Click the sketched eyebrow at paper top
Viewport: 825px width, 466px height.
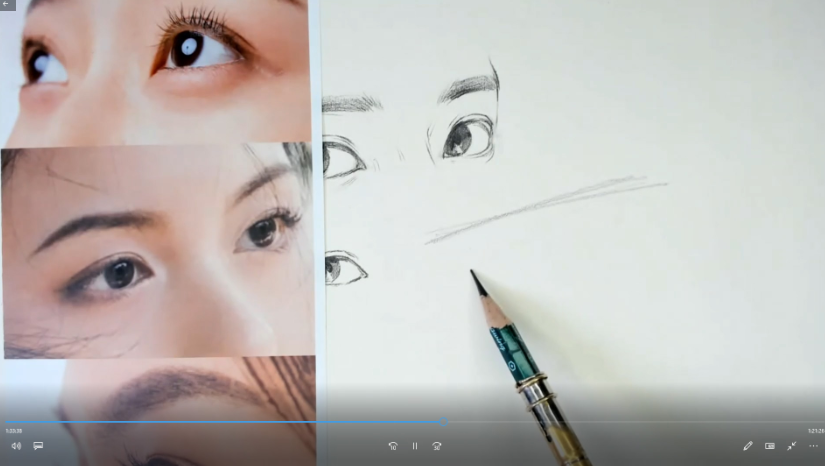pos(469,85)
